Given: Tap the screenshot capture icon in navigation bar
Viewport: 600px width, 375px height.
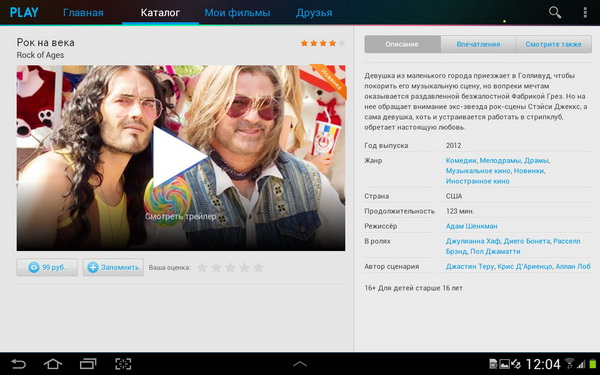Looking at the screenshot, I should 123,364.
